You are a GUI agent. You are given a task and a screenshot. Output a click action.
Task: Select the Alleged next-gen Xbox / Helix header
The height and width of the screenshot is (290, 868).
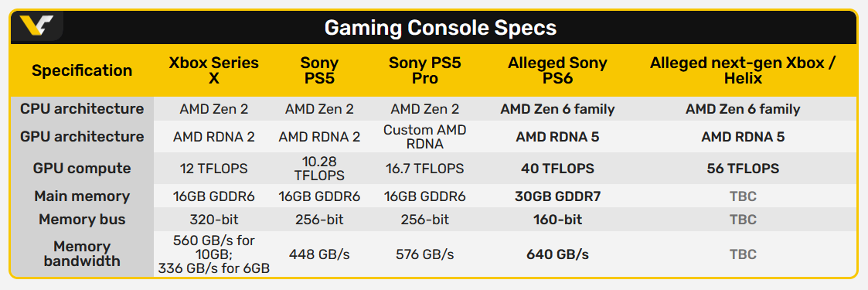tap(743, 71)
